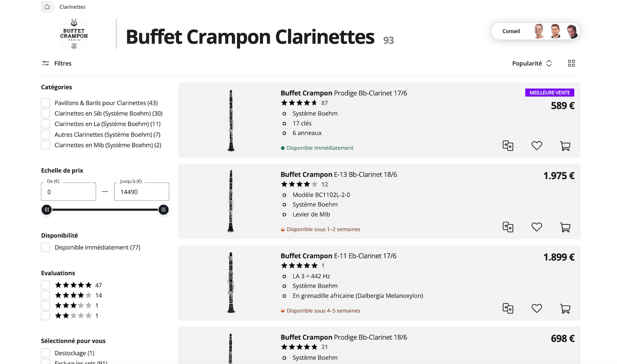Add the Prodige Bb-Clarinet 17/6 to the cart
The image size is (617, 364).
(x=565, y=145)
